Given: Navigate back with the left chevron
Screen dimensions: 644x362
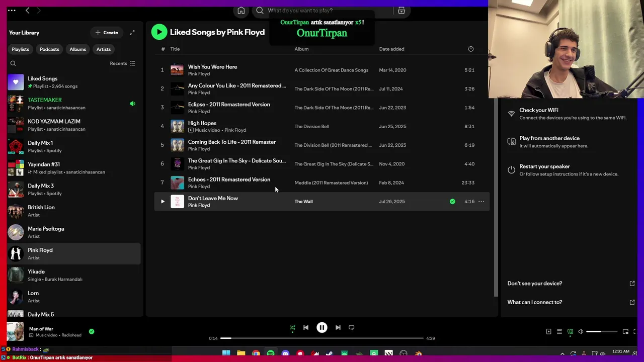Looking at the screenshot, I should 28,10.
